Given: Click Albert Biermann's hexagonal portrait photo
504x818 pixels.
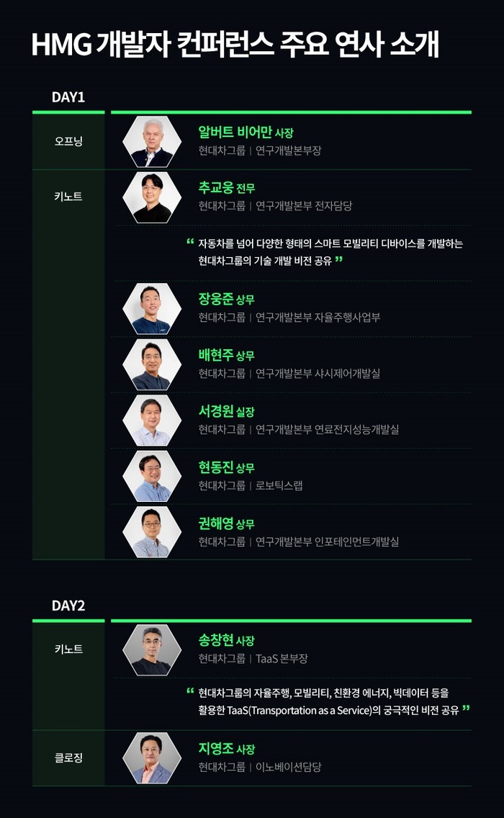Looking at the screenshot, I should pos(151,142).
